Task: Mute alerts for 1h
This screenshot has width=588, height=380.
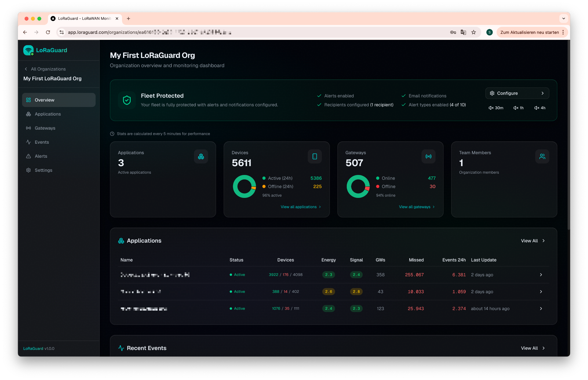Action: 519,108
